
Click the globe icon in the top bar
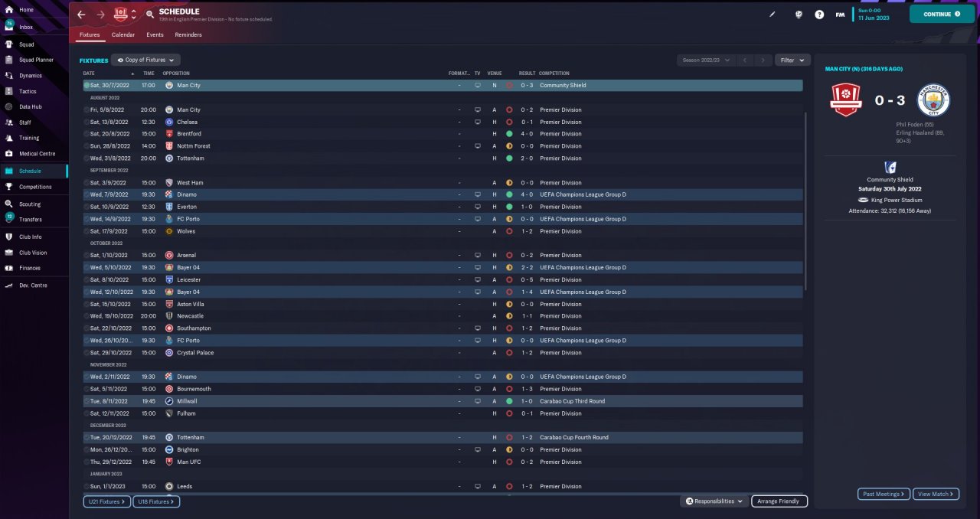coord(799,14)
